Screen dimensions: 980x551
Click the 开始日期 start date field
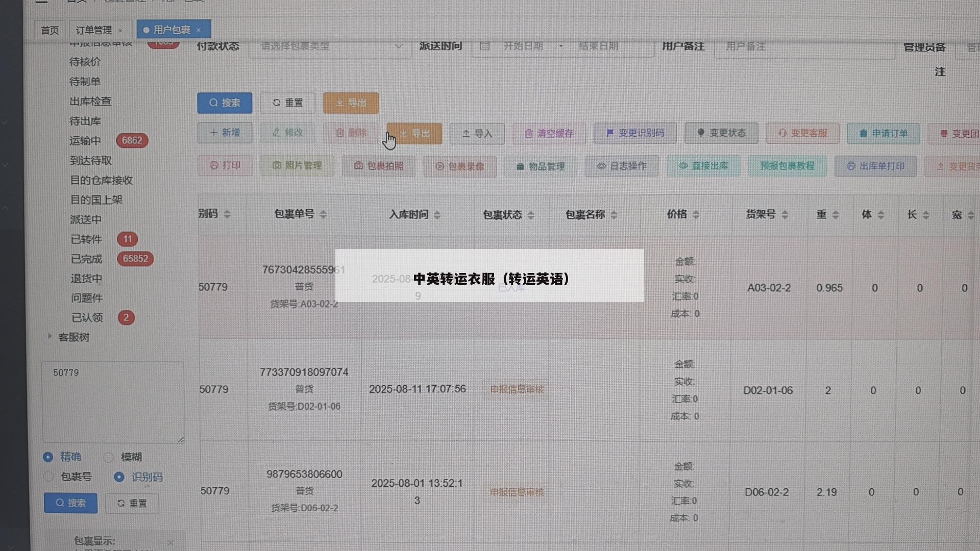tap(523, 46)
